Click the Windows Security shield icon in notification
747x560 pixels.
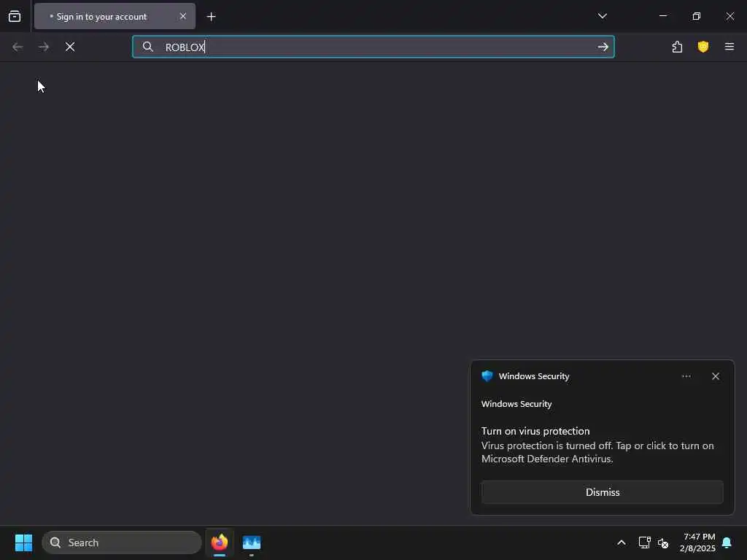(487, 376)
